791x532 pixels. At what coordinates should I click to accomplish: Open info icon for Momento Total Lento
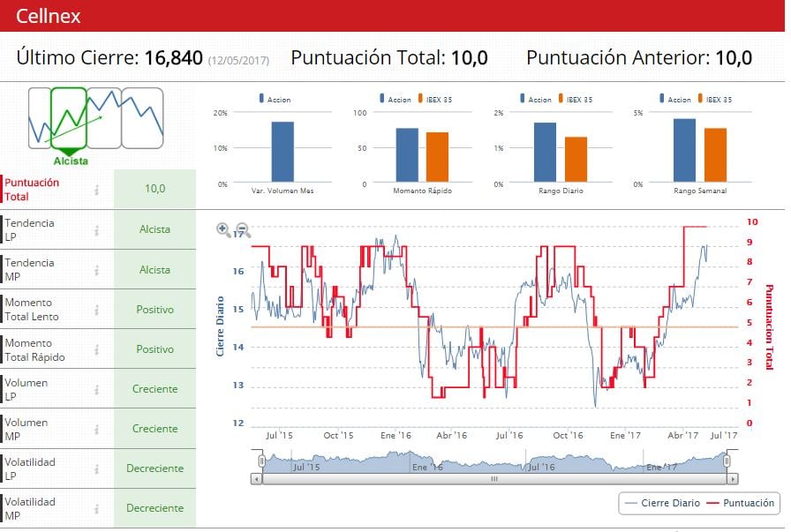point(96,311)
